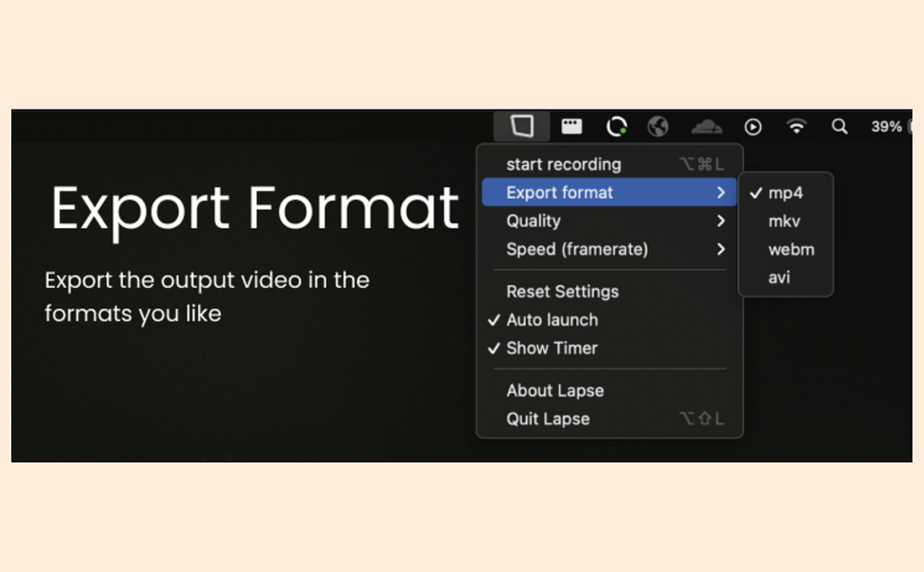Image resolution: width=924 pixels, height=572 pixels.
Task: Open the circular sync status icon
Action: (616, 126)
